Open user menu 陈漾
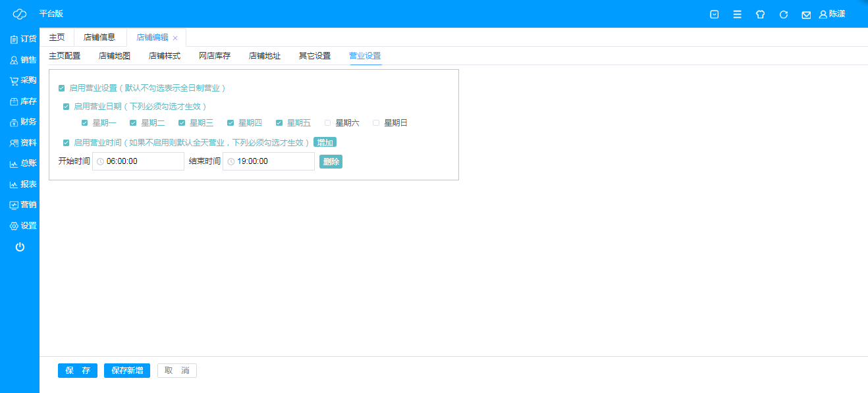 (x=832, y=14)
